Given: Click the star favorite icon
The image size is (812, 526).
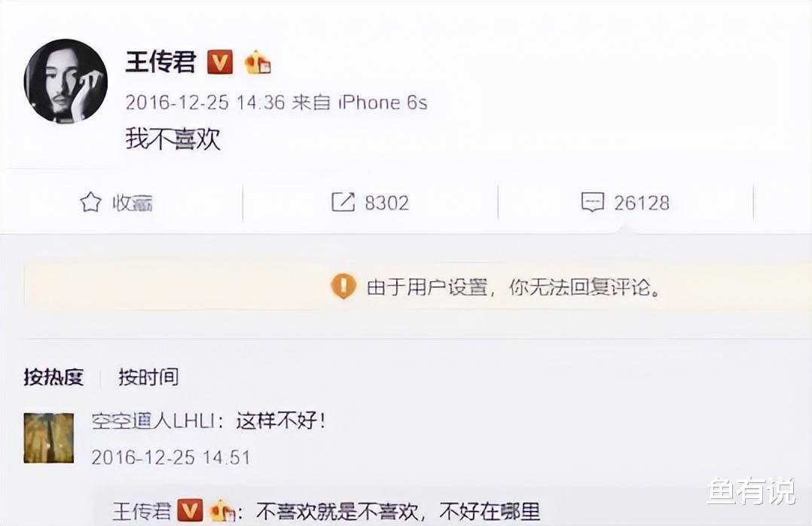Looking at the screenshot, I should [x=90, y=202].
